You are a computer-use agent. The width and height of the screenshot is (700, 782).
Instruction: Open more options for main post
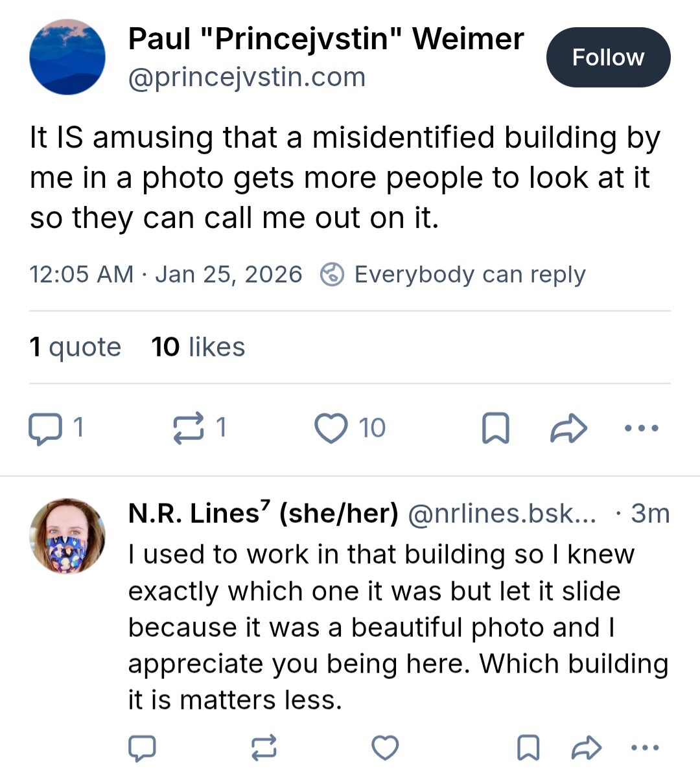coord(642,428)
